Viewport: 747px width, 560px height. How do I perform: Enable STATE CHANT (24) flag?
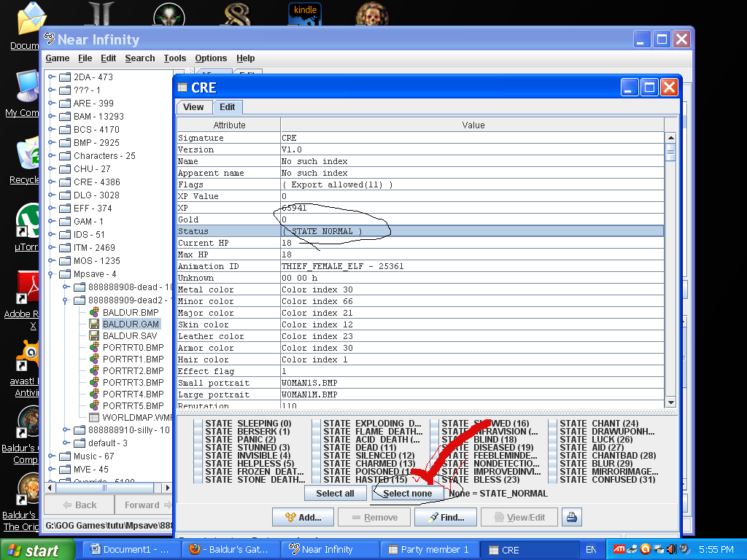tap(553, 424)
